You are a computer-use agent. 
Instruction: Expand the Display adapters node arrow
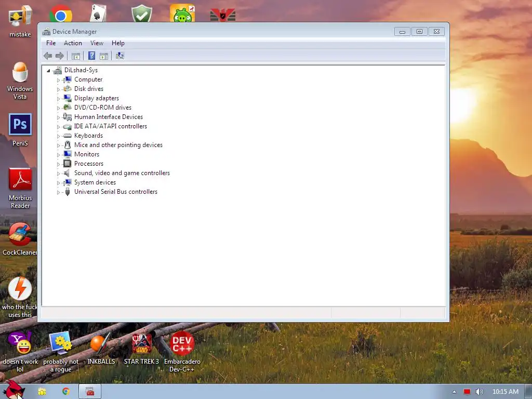pos(58,99)
